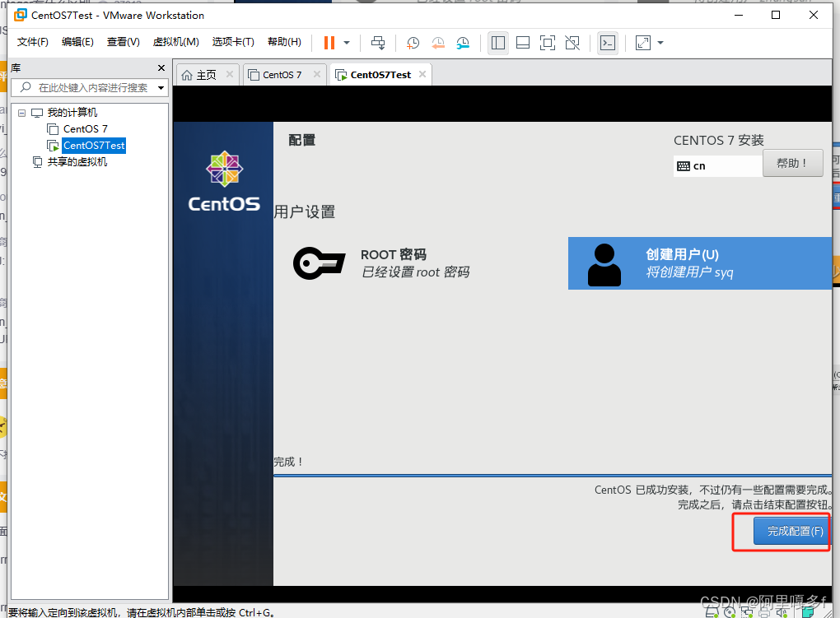Toggle the library panel visibility
Screen dimensions: 840x618
[x=498, y=42]
